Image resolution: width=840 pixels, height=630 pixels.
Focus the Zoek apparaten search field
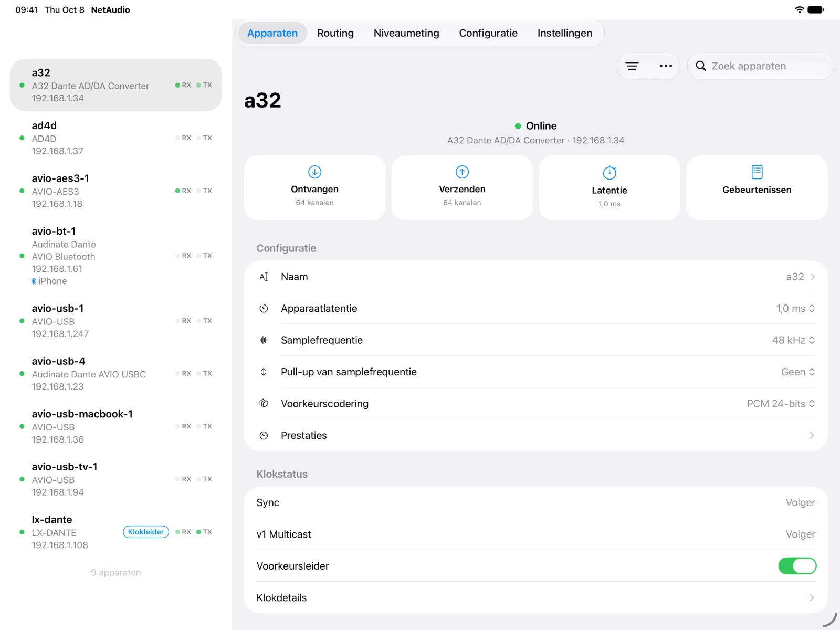point(760,66)
